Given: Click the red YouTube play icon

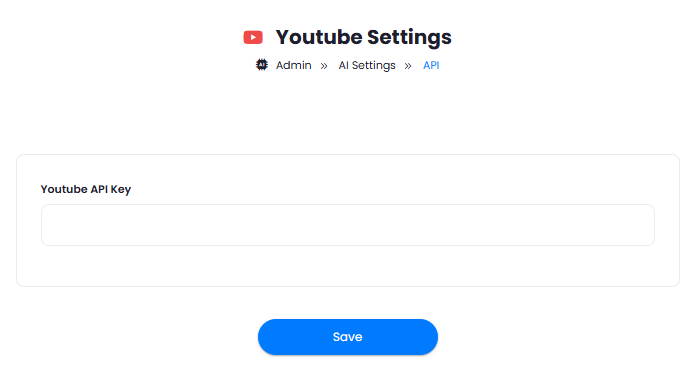Looking at the screenshot, I should click(253, 38).
